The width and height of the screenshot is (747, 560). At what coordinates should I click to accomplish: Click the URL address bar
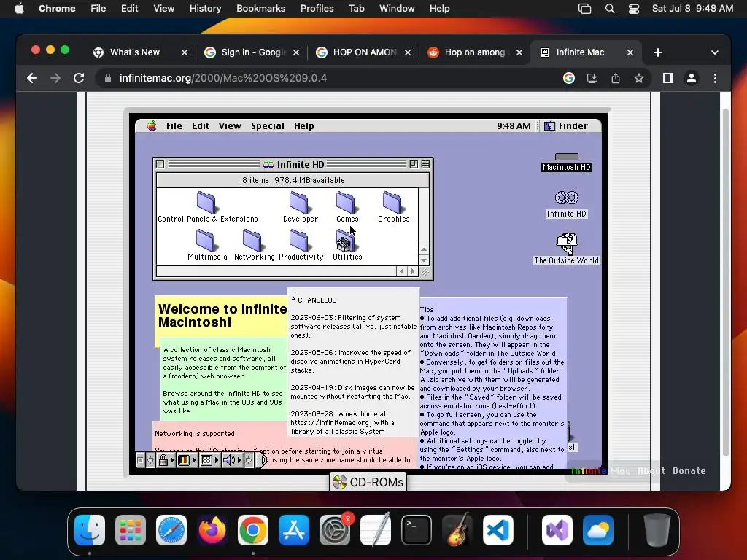click(x=329, y=78)
